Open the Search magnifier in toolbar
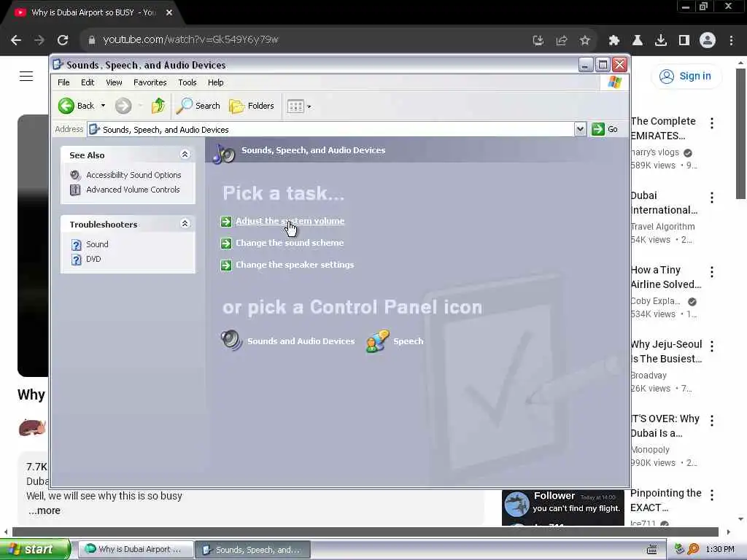This screenshot has width=747, height=560. coord(198,106)
